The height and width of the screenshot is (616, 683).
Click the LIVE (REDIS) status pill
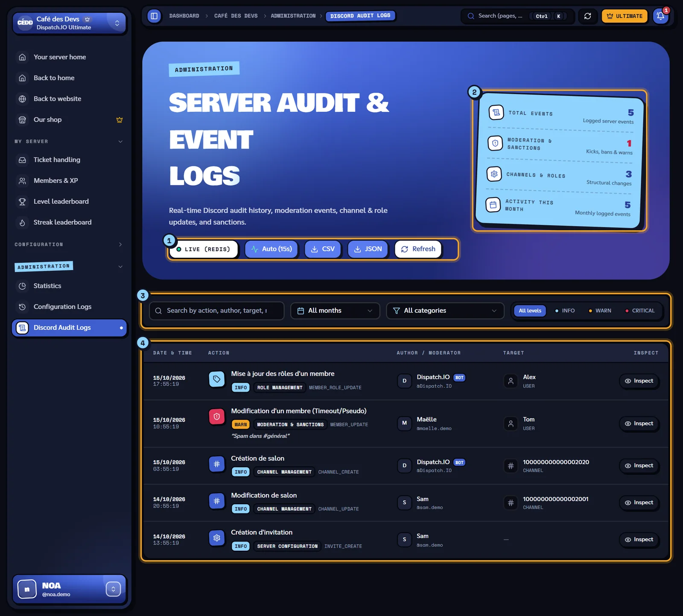click(x=203, y=250)
